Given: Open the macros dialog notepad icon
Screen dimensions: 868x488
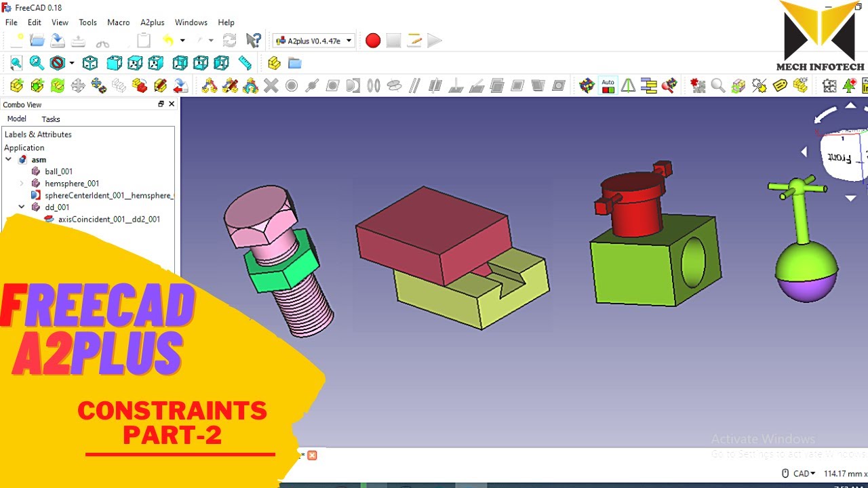Looking at the screenshot, I should (414, 41).
